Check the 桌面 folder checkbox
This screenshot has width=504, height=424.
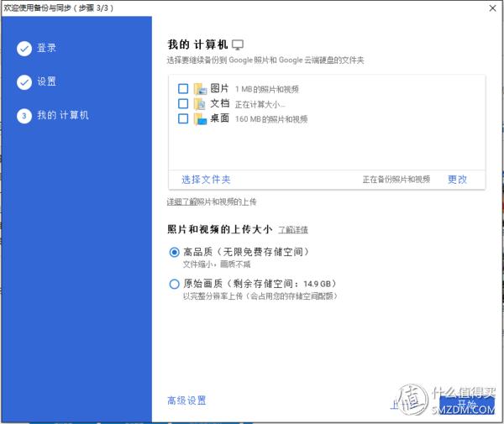[x=183, y=118]
